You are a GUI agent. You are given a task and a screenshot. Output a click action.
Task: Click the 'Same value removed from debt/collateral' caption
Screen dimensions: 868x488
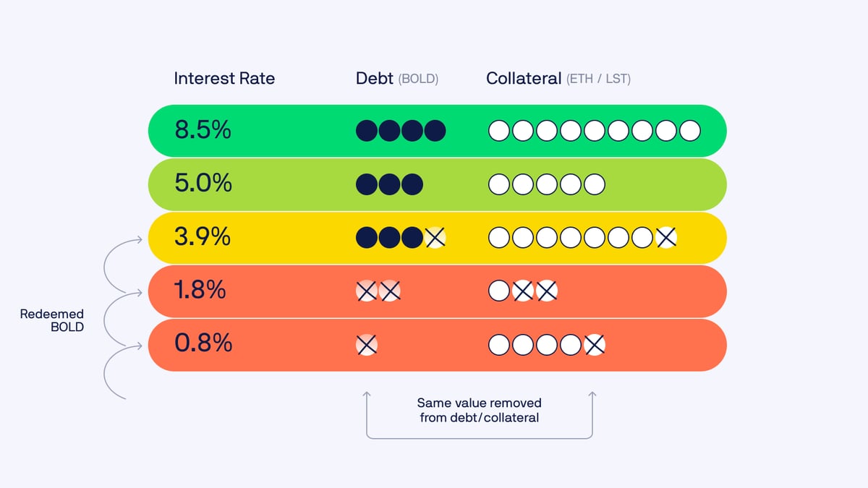pyautogui.click(x=479, y=410)
